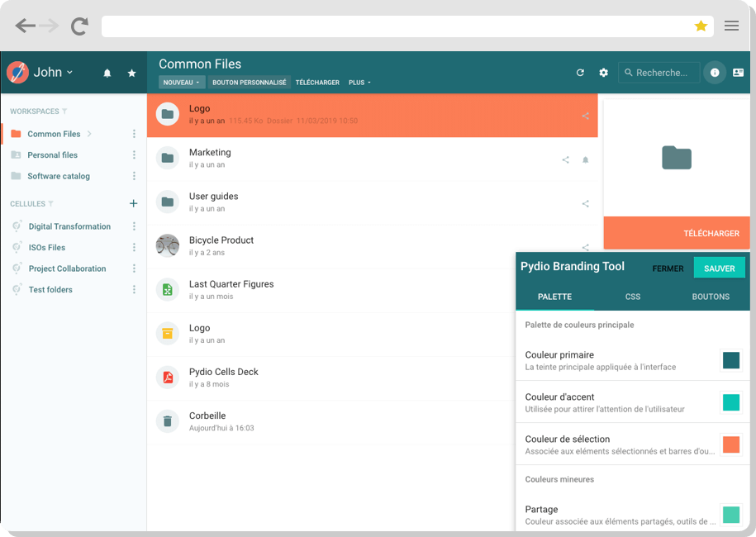Screen dimensions: 756x537
Task: Open ISOs Files cell
Action: click(x=46, y=247)
